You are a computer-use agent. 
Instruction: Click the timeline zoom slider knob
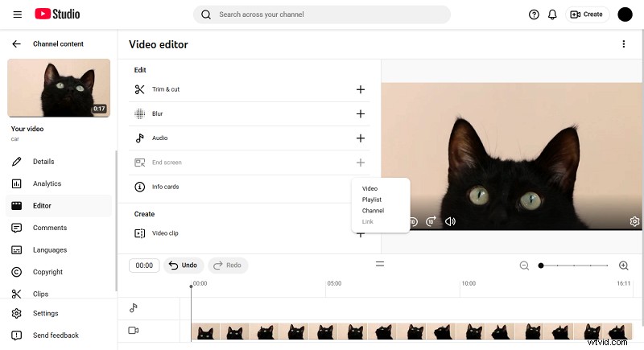point(541,266)
